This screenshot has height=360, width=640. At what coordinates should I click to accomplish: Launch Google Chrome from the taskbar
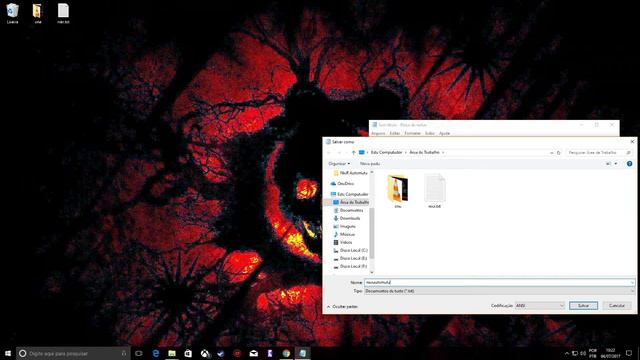(x=286, y=353)
